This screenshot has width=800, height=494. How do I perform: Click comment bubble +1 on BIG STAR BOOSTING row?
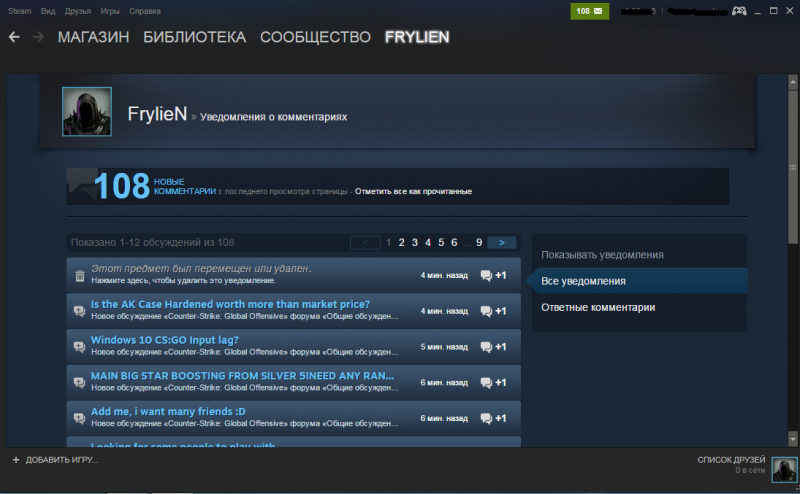point(493,382)
